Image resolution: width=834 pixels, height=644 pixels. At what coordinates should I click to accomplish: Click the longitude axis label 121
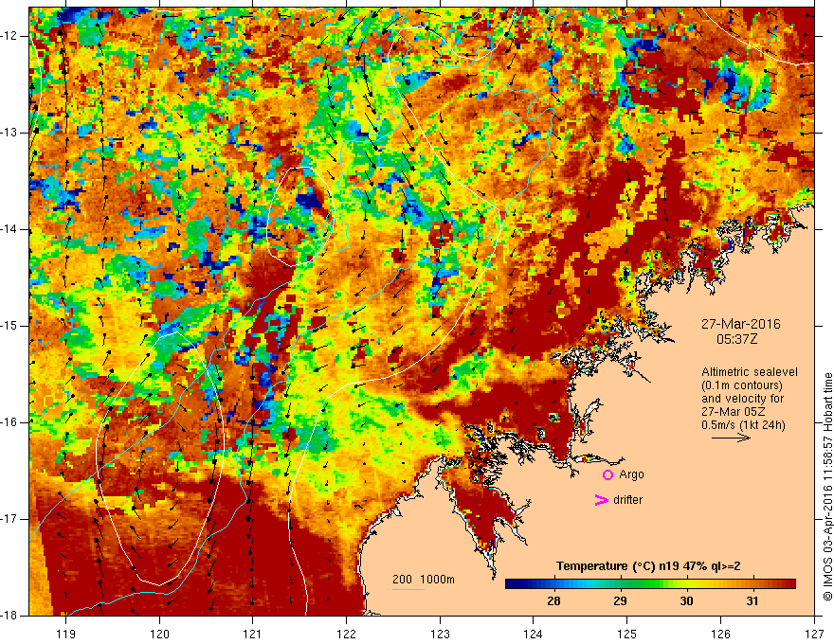click(253, 634)
